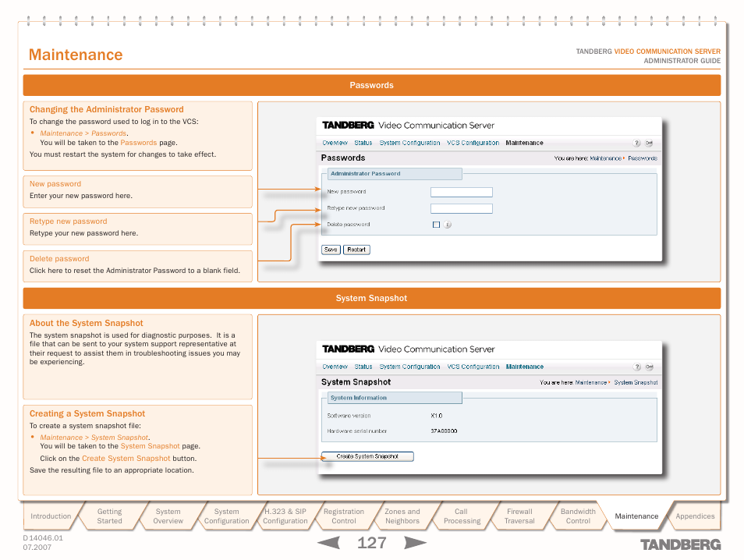Switch to the Appendices tab
744x560 pixels.
tap(695, 516)
